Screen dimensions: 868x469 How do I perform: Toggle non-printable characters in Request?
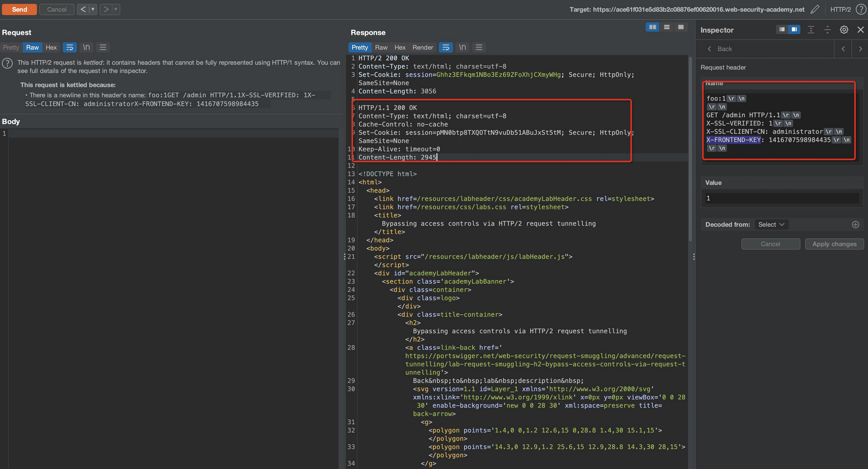point(86,47)
